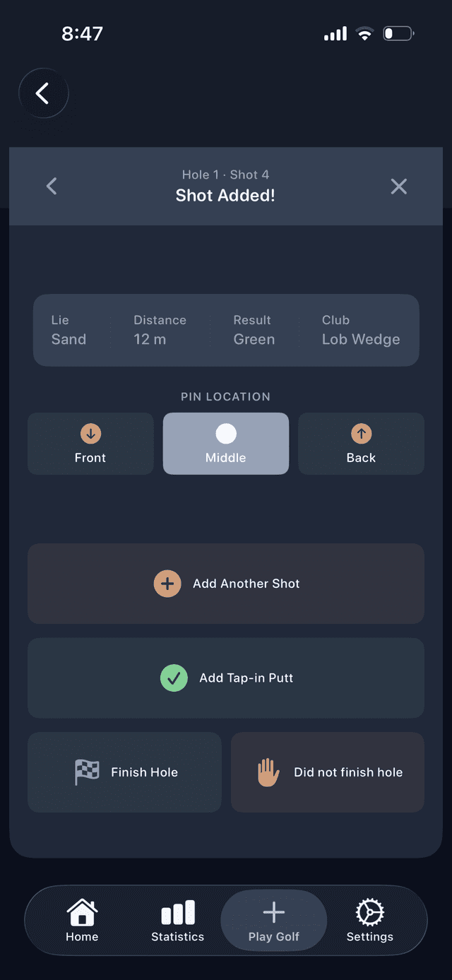
Task: Go to previous shot using header chevron
Action: click(x=52, y=186)
